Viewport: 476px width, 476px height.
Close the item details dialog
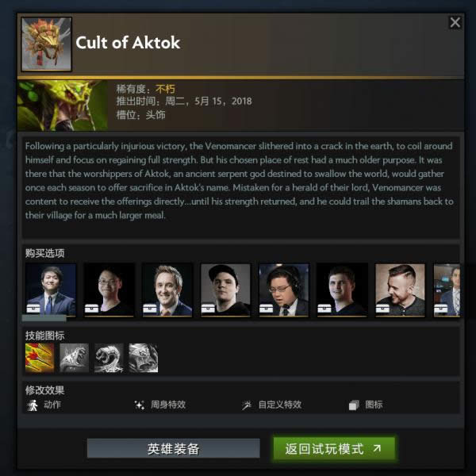(455, 22)
